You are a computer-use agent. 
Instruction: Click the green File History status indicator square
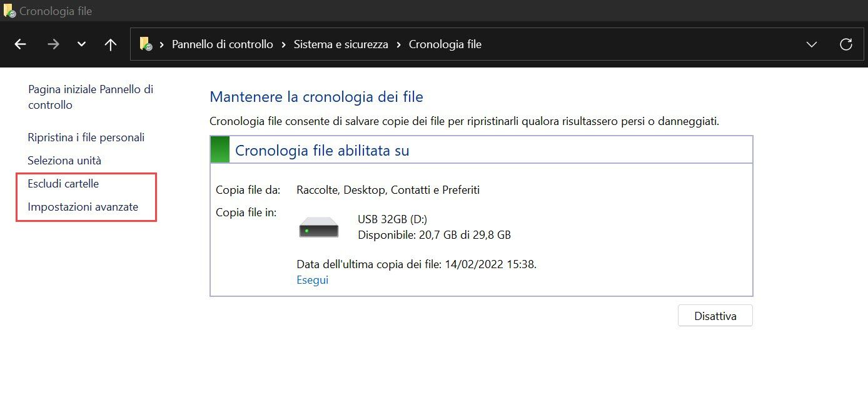coord(220,149)
